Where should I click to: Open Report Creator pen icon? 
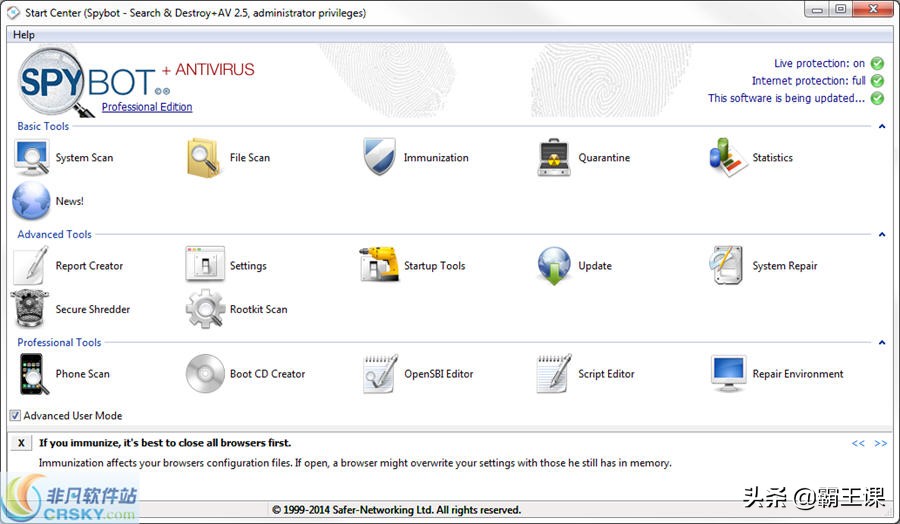tap(31, 265)
